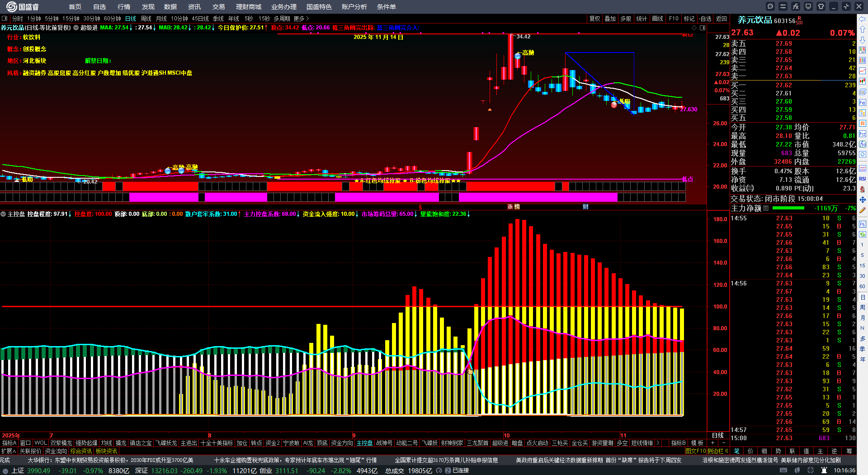Click the screen layout icon in title bar
Image resolution: width=868 pixels, height=475 pixels.
tap(808, 6)
